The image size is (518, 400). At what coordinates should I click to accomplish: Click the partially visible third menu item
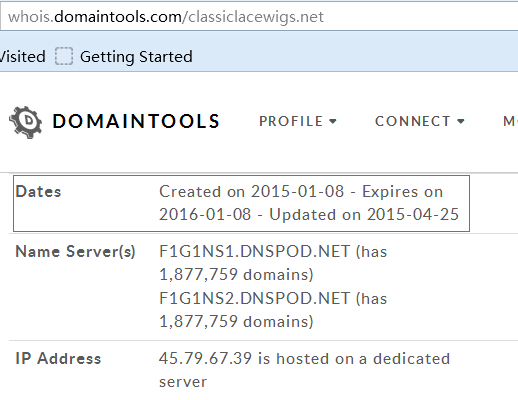[510, 121]
